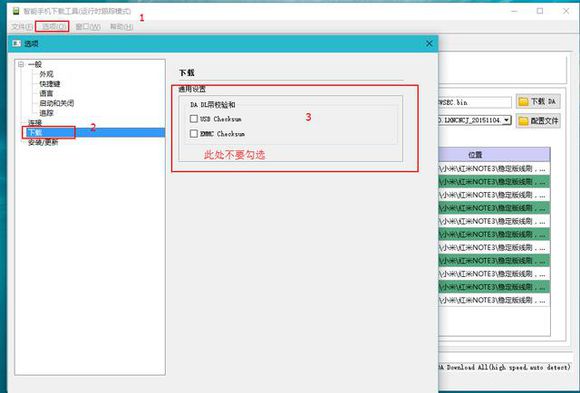
Task: Select 外观 in the options tree
Action: click(46, 74)
